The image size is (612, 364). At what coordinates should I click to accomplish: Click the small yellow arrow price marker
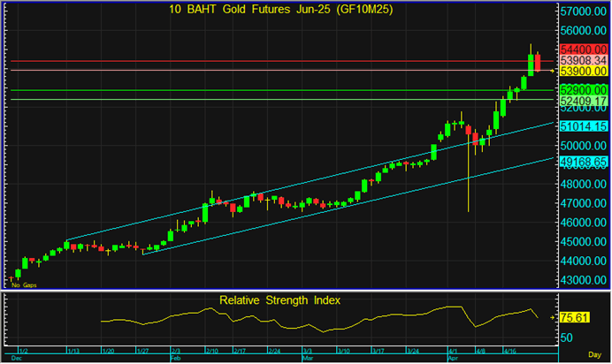tap(553, 70)
